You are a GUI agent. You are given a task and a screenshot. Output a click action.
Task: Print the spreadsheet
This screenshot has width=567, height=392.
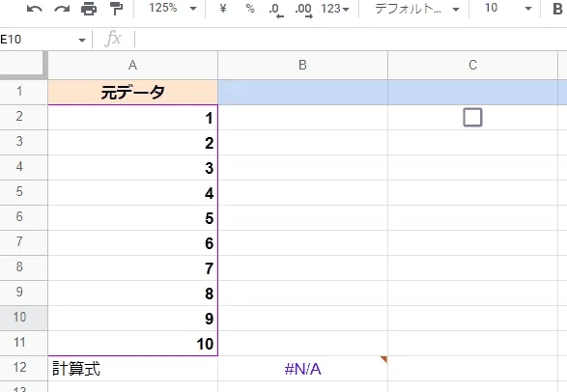coord(89,9)
